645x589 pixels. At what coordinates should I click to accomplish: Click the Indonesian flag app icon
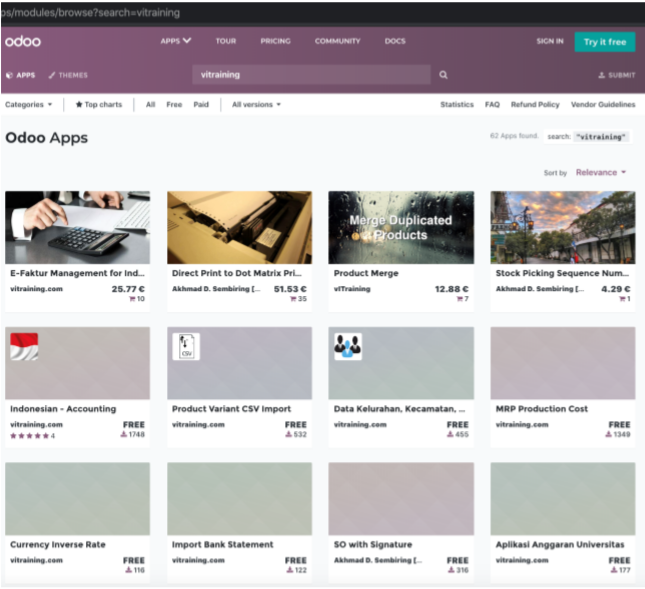[x=24, y=346]
